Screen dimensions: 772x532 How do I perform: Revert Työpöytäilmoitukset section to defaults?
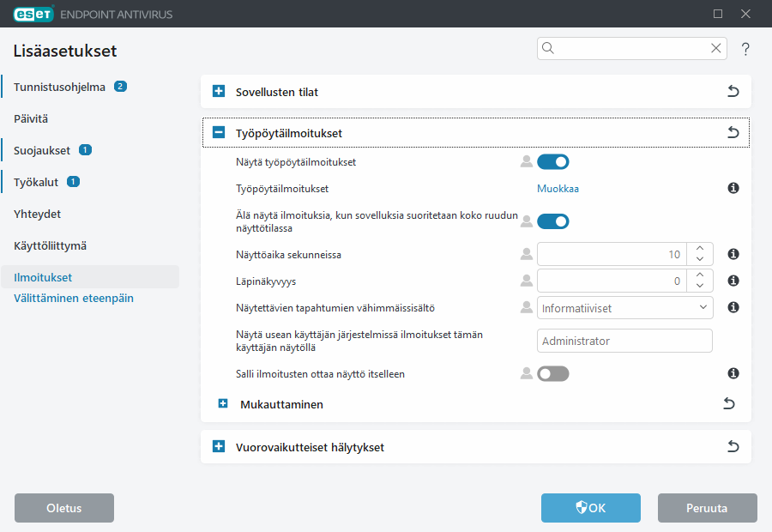pos(733,132)
